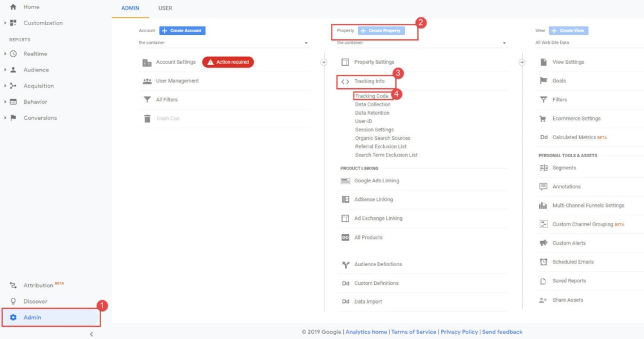Expand the Customization section arrow

click(x=5, y=23)
